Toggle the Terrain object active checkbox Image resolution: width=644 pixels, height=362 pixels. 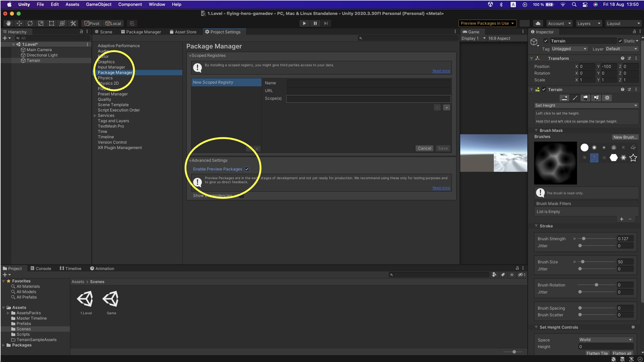coord(546,41)
